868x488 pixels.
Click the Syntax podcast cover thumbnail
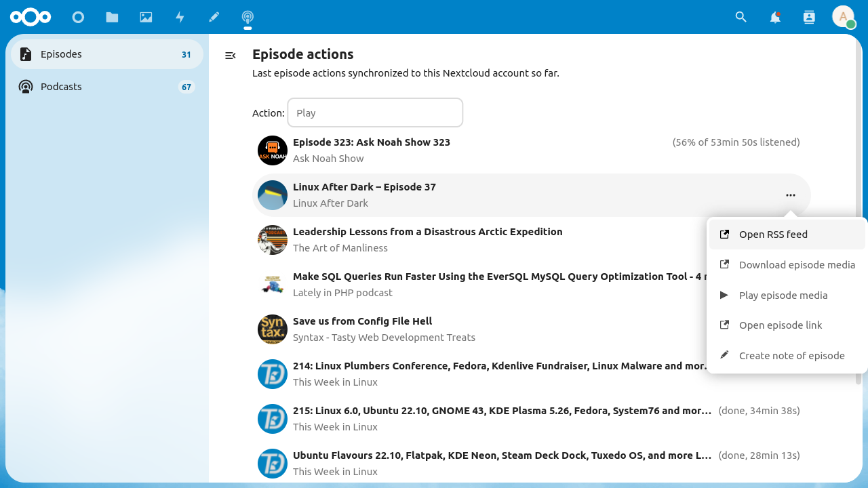click(x=273, y=329)
